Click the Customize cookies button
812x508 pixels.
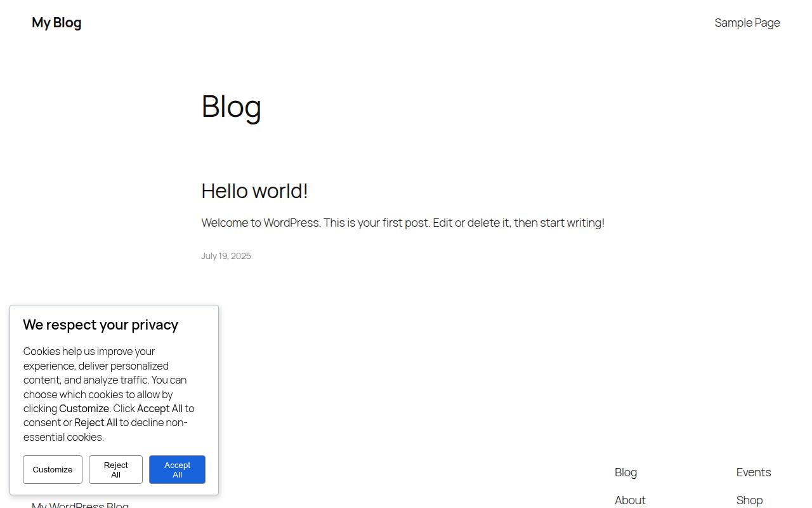click(x=53, y=470)
